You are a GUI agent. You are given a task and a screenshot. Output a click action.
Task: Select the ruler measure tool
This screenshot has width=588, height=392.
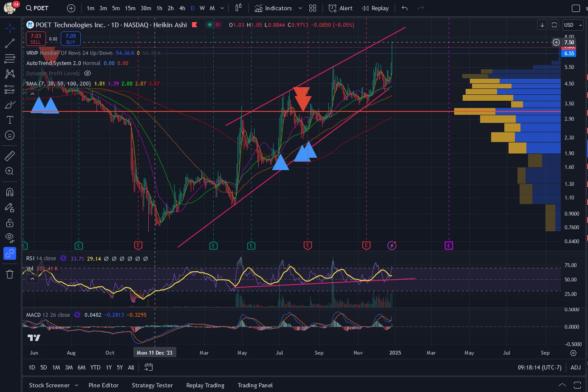click(x=10, y=156)
